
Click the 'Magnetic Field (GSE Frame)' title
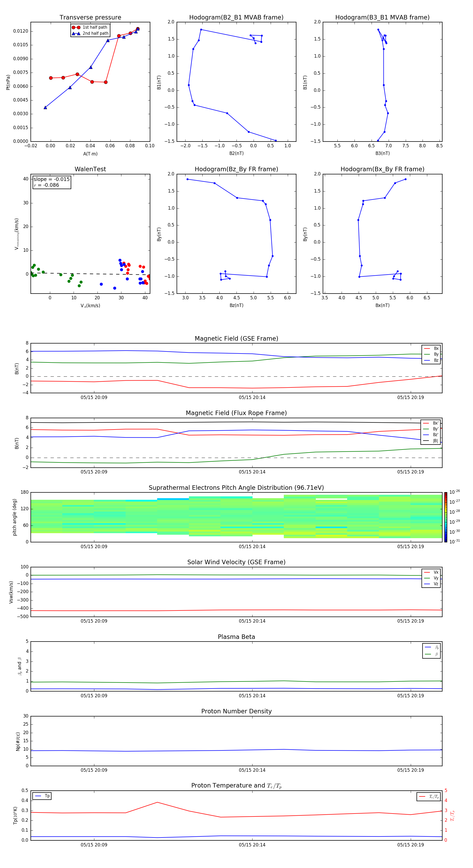236,339
